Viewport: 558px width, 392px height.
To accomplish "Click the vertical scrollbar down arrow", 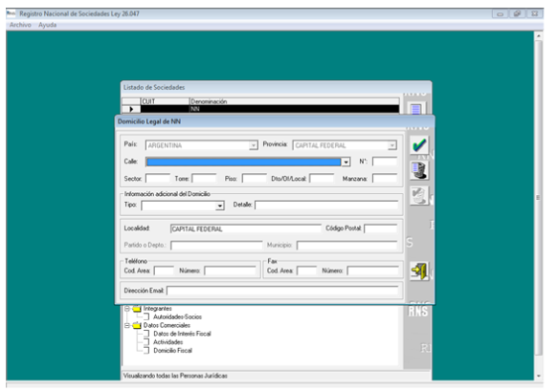I will click(x=539, y=376).
